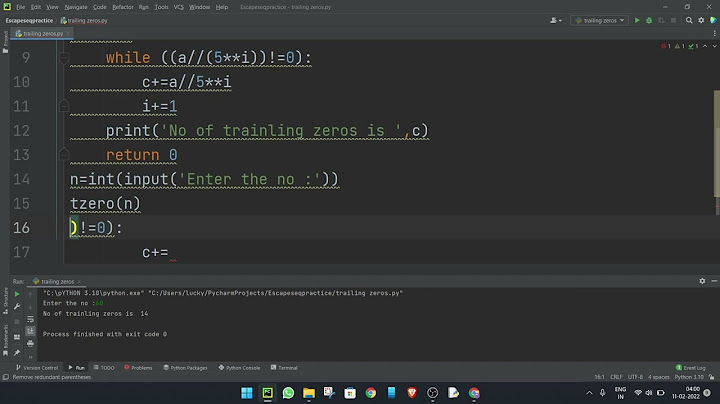Open the Tools menu
Image resolution: width=720 pixels, height=404 pixels.
161,7
